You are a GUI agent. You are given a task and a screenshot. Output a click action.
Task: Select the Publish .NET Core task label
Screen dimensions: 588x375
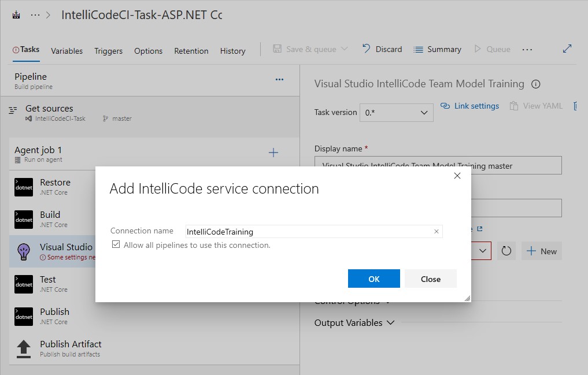point(54,311)
